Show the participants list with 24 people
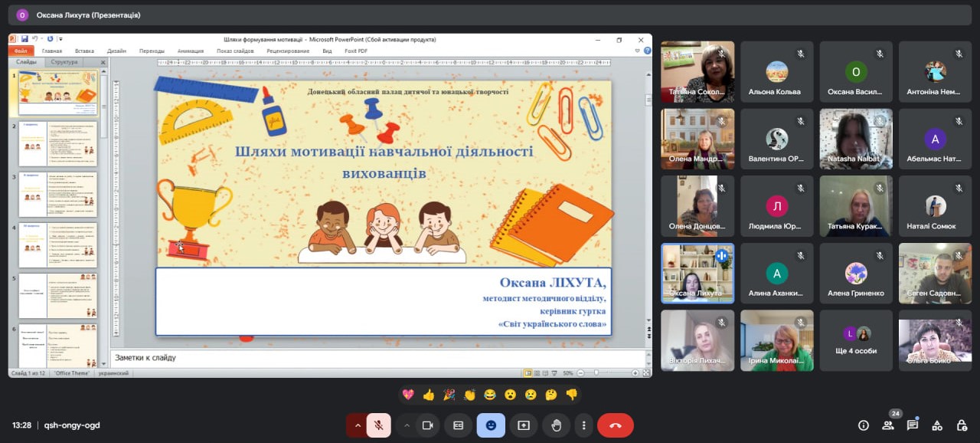980x443 pixels. click(x=888, y=425)
